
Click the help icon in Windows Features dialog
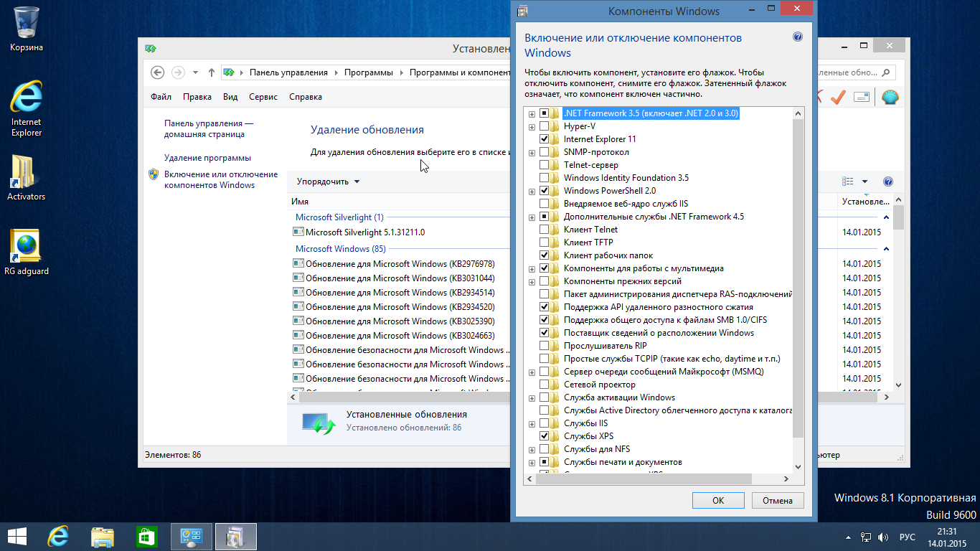[x=797, y=37]
